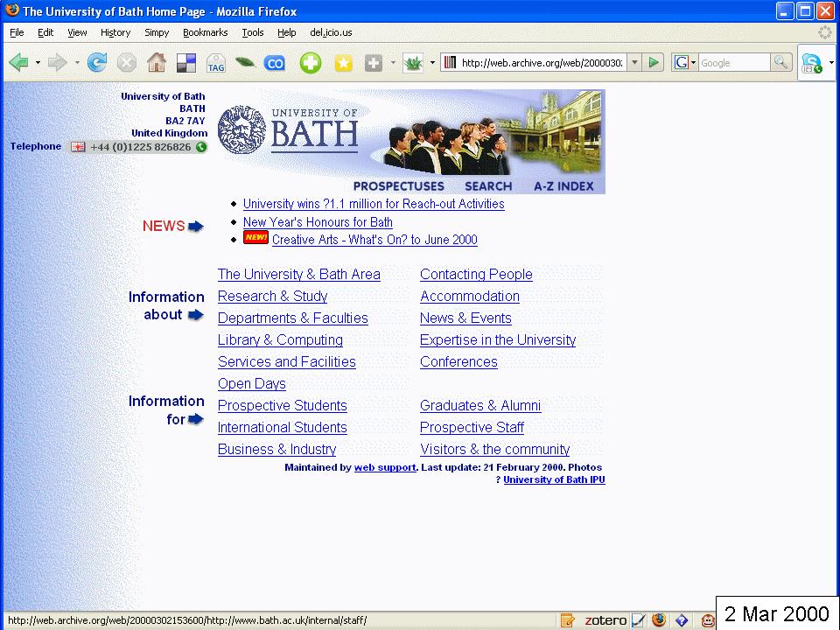Viewport: 840px width, 630px height.
Task: Expand the dropdown next to grass icon
Action: click(x=432, y=63)
